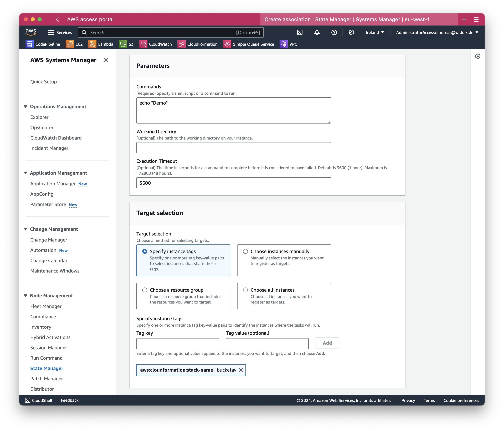Switch to AWS access portal tab
The width and height of the screenshot is (504, 431).
click(x=90, y=19)
